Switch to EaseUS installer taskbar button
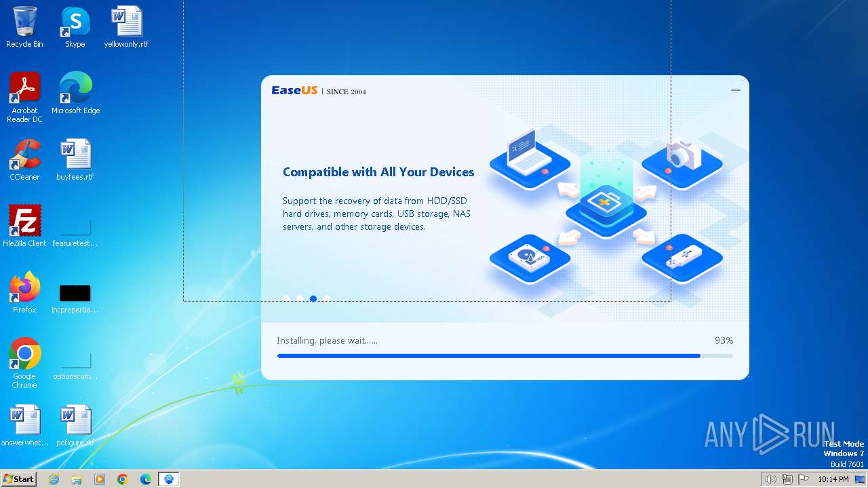Viewport: 868px width, 488px height. [169, 479]
